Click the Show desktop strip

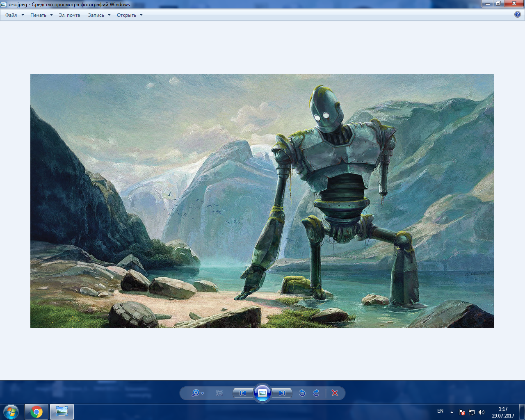point(522,412)
